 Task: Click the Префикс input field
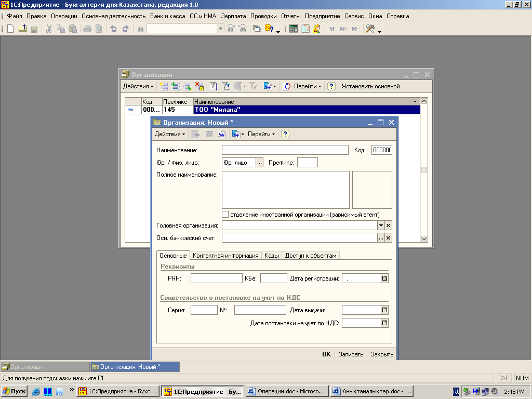pyautogui.click(x=308, y=163)
